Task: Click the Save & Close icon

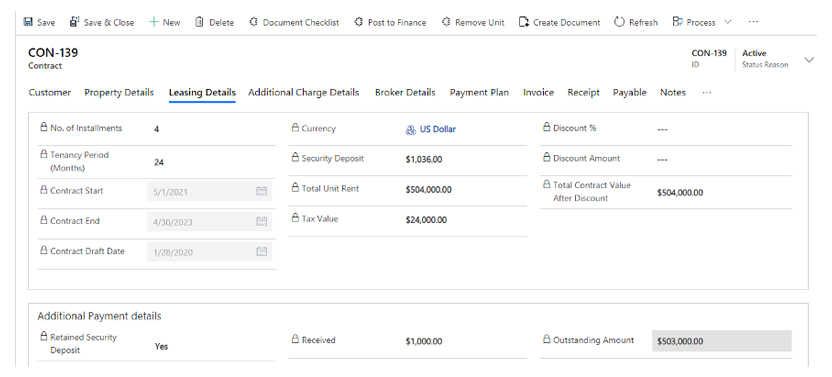Action: pos(74,22)
